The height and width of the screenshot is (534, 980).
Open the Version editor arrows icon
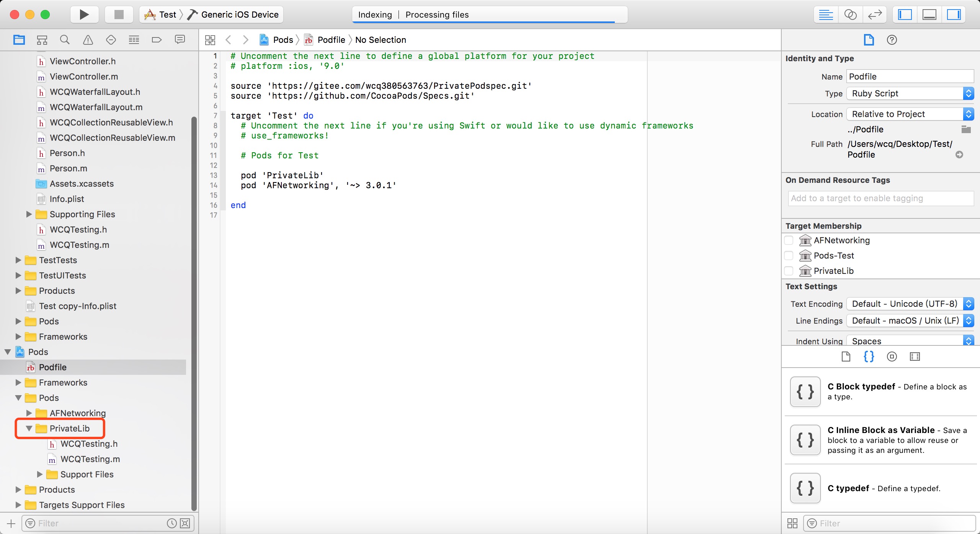[x=875, y=15]
